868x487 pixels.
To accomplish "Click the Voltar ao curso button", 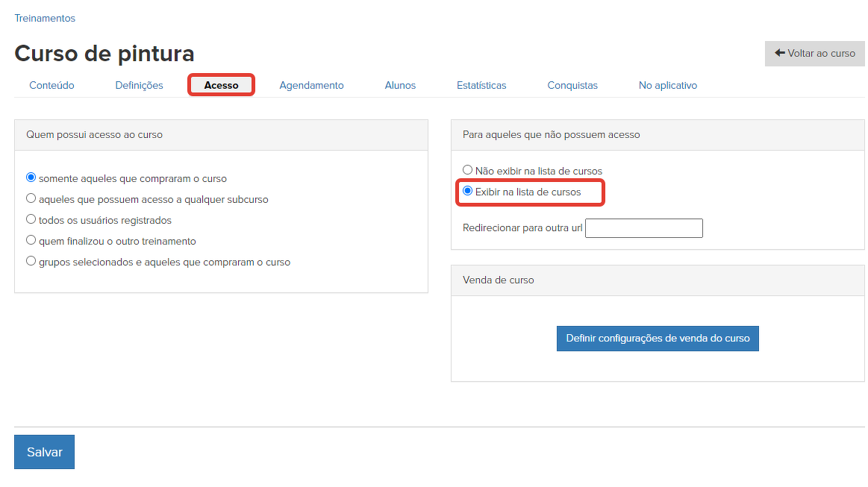I will [814, 54].
